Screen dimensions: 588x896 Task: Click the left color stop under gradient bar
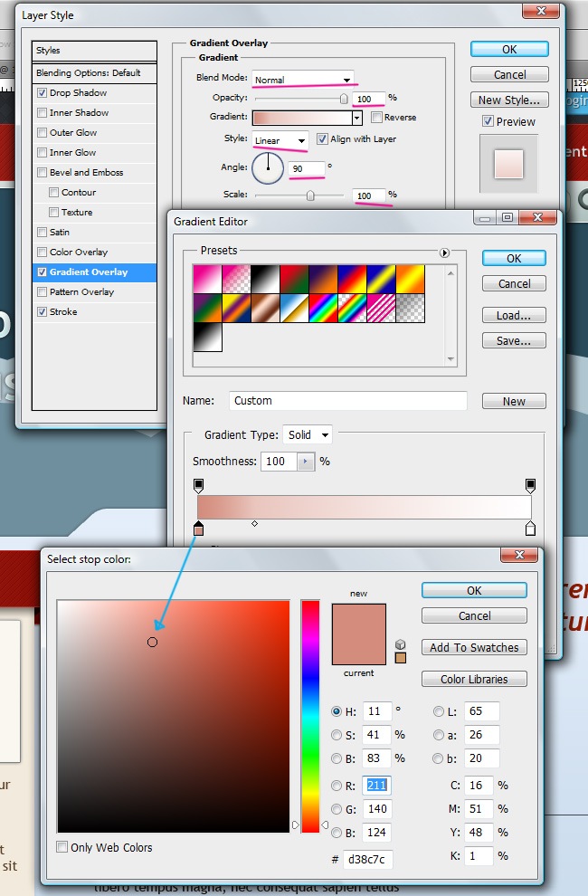199,529
